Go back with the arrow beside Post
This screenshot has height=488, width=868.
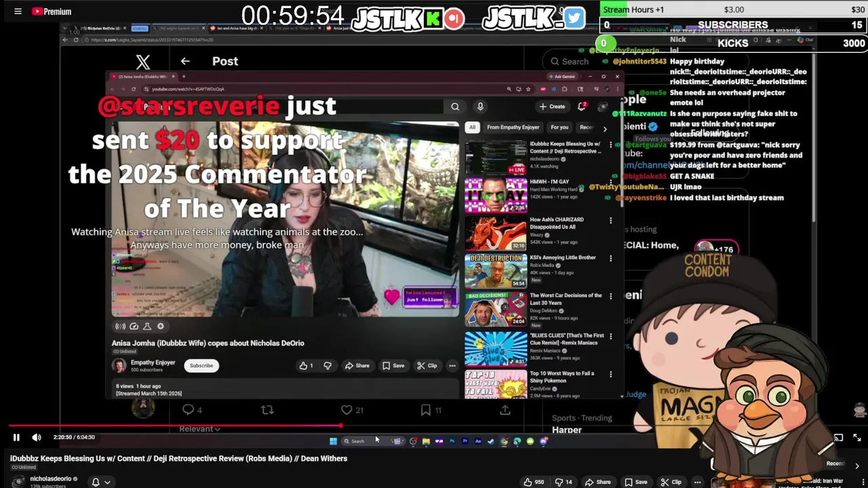(x=185, y=61)
